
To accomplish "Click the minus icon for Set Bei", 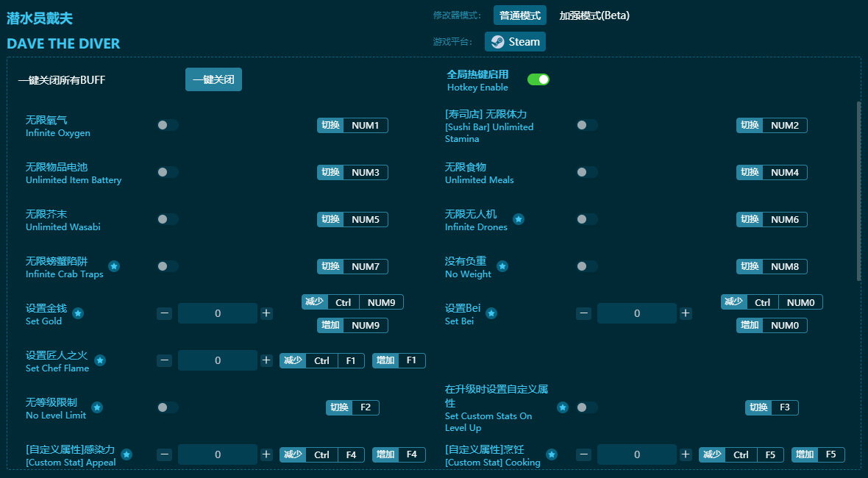I will point(584,313).
